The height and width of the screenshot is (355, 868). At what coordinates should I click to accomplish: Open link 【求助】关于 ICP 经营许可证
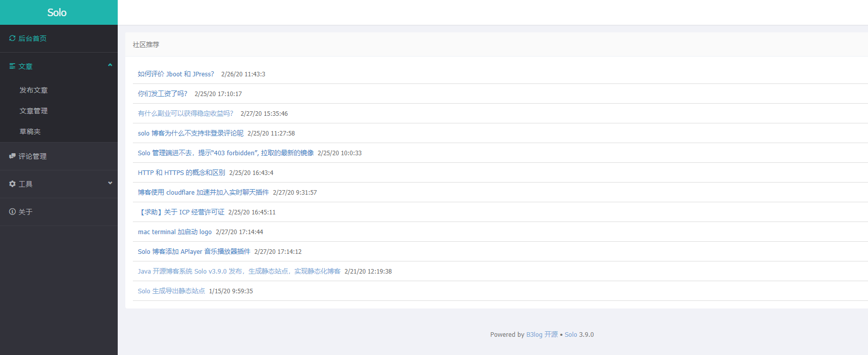181,212
